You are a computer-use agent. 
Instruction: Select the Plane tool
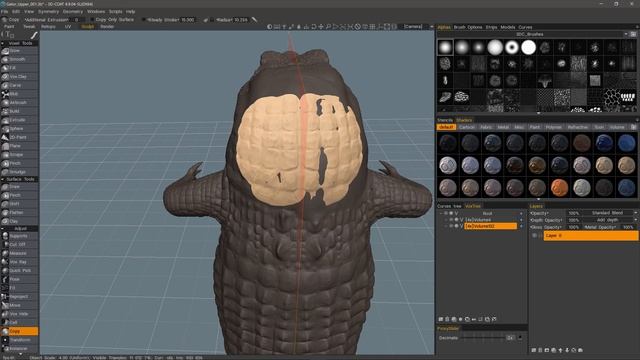click(20, 146)
